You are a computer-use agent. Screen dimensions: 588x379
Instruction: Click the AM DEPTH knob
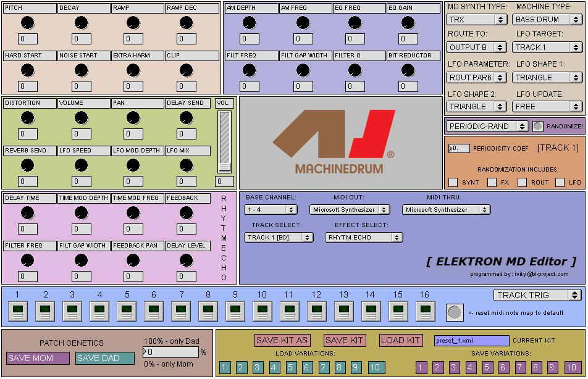pyautogui.click(x=249, y=23)
